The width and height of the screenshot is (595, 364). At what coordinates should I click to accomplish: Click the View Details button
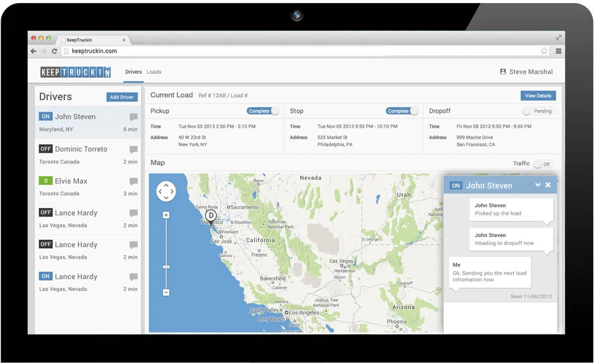pos(538,96)
